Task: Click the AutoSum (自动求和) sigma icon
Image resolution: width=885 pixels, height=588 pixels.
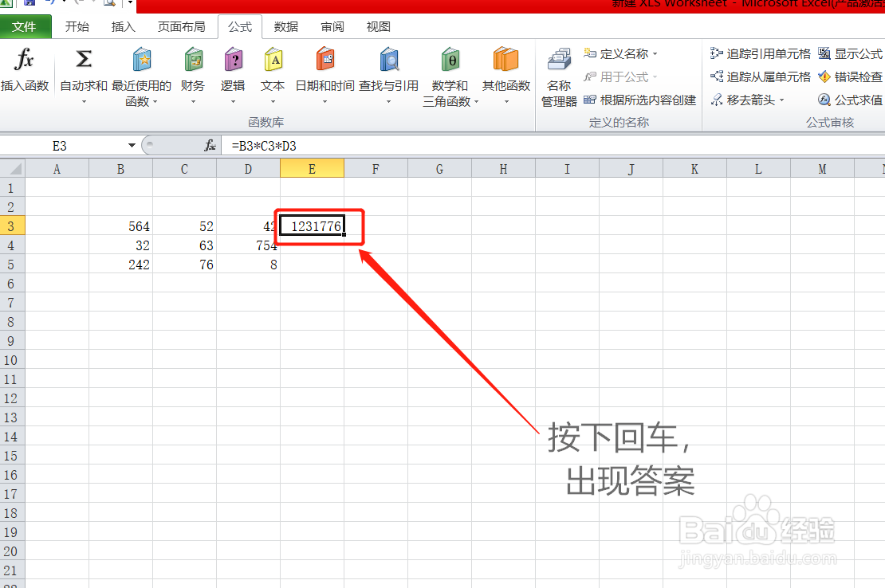Action: (x=84, y=59)
